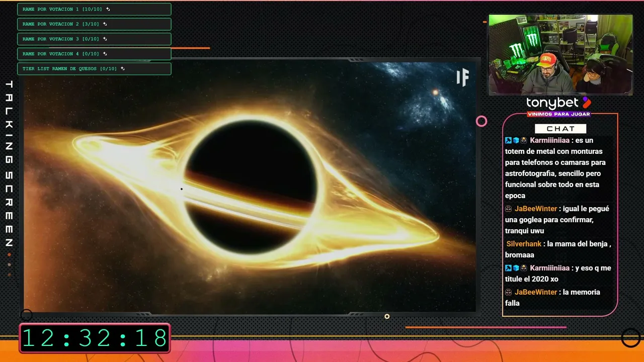The height and width of the screenshot is (362, 644).
Task: Click the VINIMOS PARA JUGAR banner
Action: coord(558,114)
